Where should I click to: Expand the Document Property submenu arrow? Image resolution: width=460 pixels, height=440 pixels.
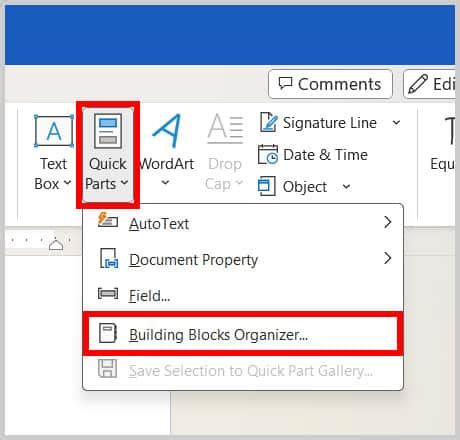click(x=387, y=258)
